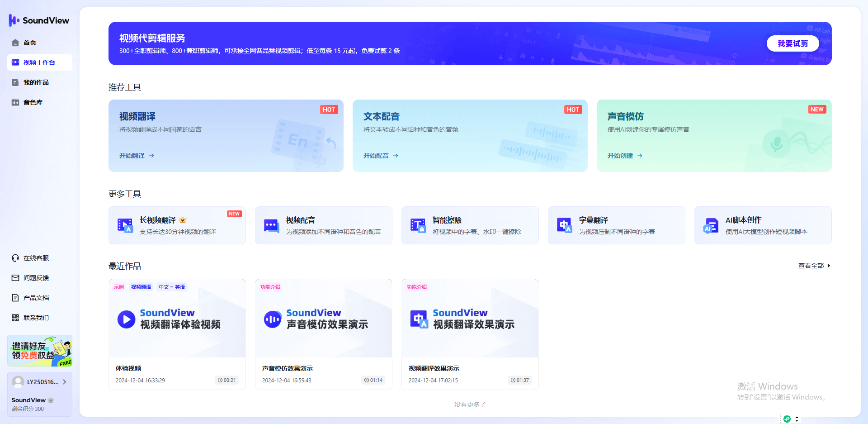Click the AI脚本创作 tool icon
This screenshot has height=424, width=868.
click(711, 225)
